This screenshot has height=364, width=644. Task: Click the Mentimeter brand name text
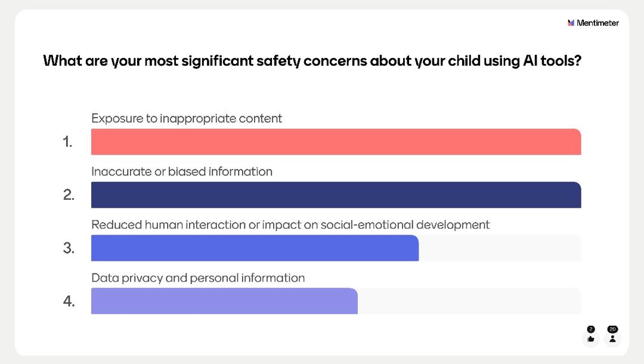597,23
